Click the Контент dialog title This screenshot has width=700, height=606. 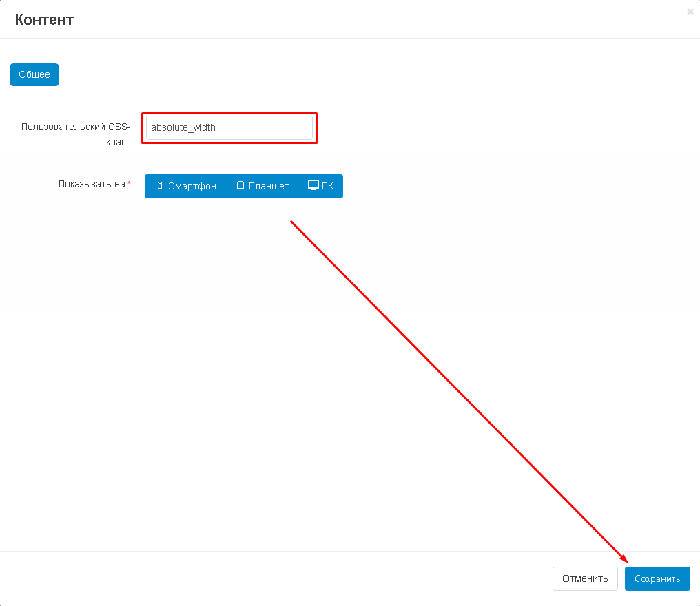point(44,20)
